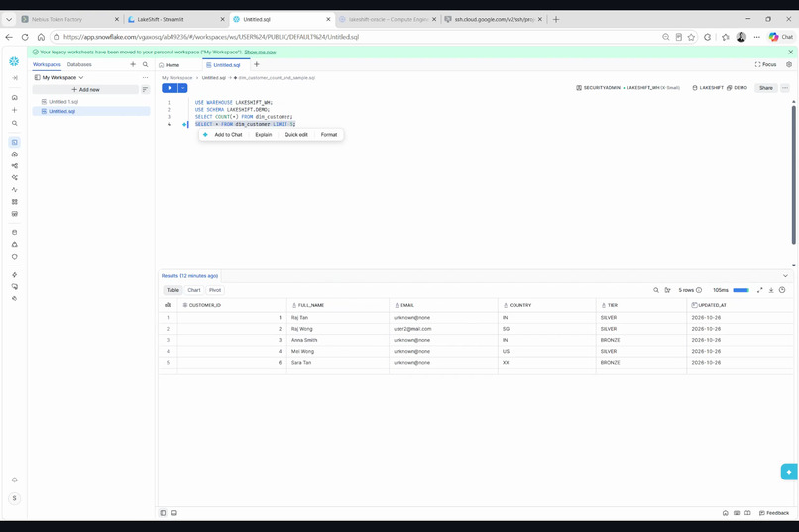
Task: Click the Add new button
Action: pyautogui.click(x=85, y=89)
